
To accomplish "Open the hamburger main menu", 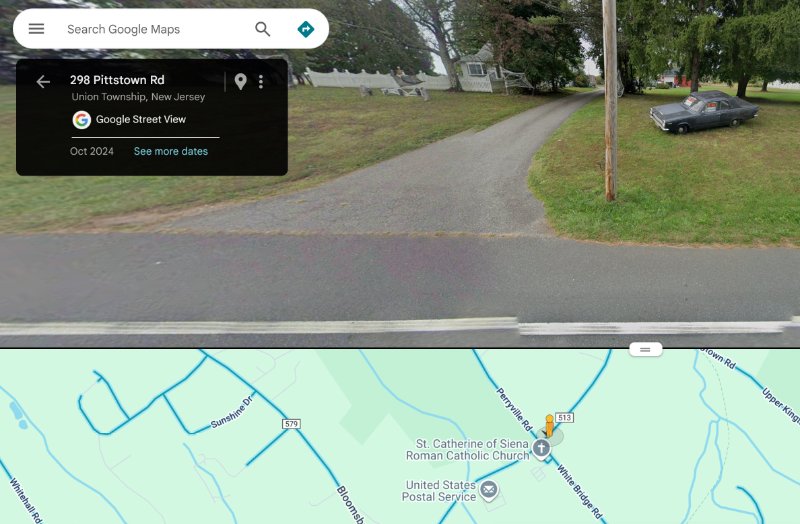I will [36, 29].
